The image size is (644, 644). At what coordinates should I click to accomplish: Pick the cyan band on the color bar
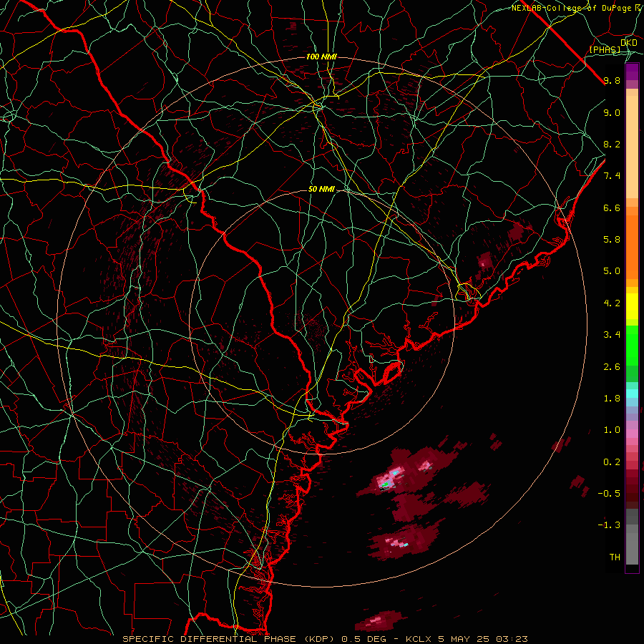pyautogui.click(x=632, y=393)
